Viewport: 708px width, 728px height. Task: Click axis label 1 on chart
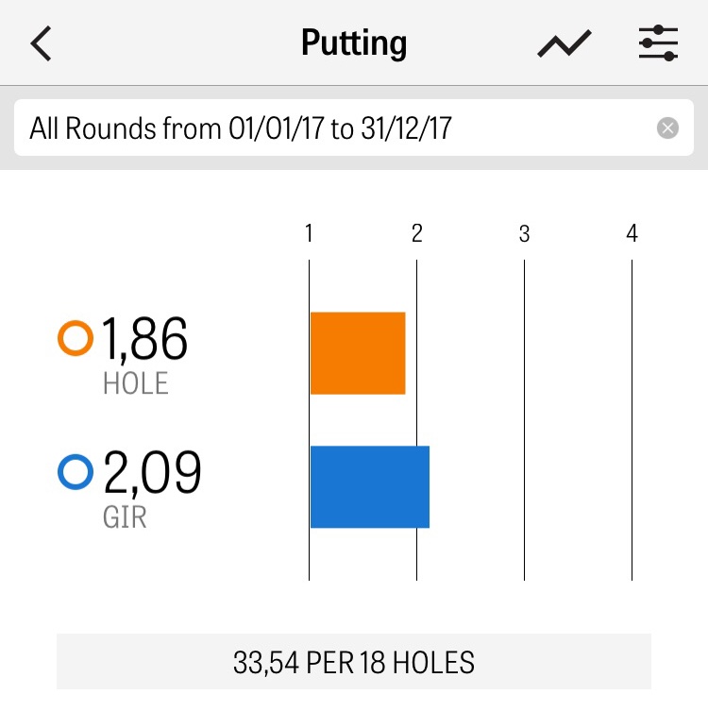[x=309, y=233]
